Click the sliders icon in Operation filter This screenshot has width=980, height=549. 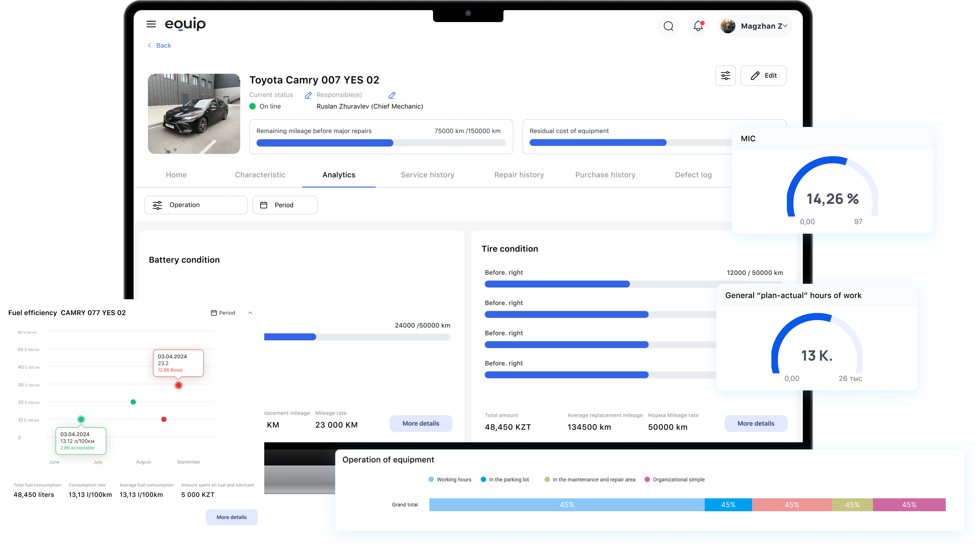[157, 205]
